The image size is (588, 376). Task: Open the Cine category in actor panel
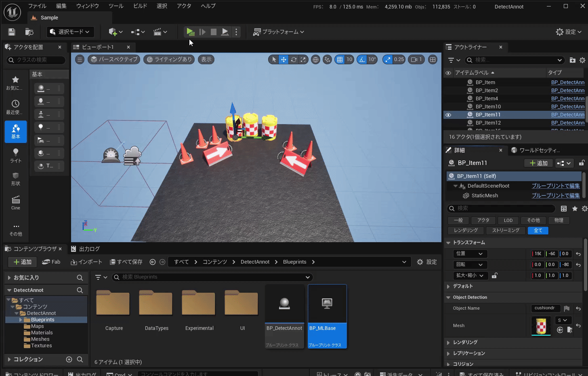pos(16,203)
